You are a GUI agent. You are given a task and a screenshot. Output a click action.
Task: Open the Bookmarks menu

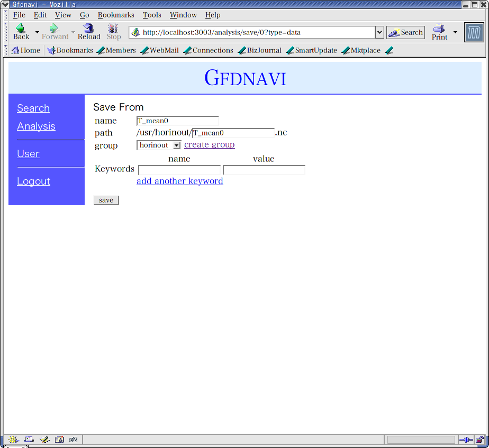[x=116, y=15]
